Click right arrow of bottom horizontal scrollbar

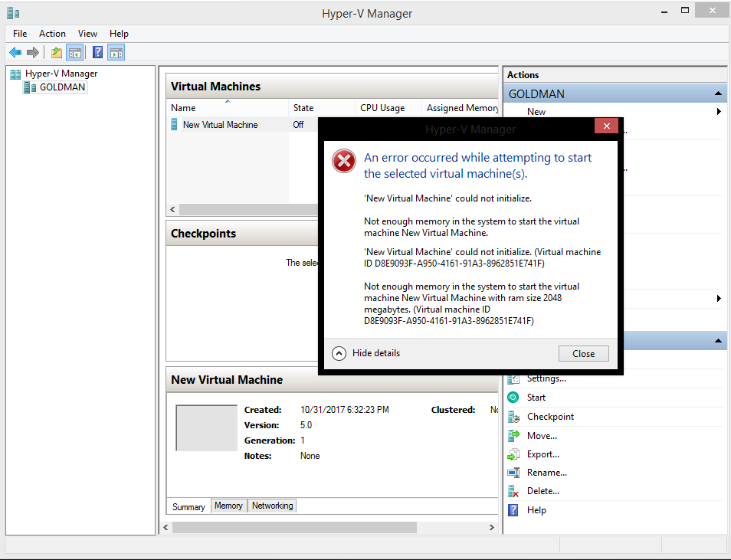pyautogui.click(x=491, y=527)
